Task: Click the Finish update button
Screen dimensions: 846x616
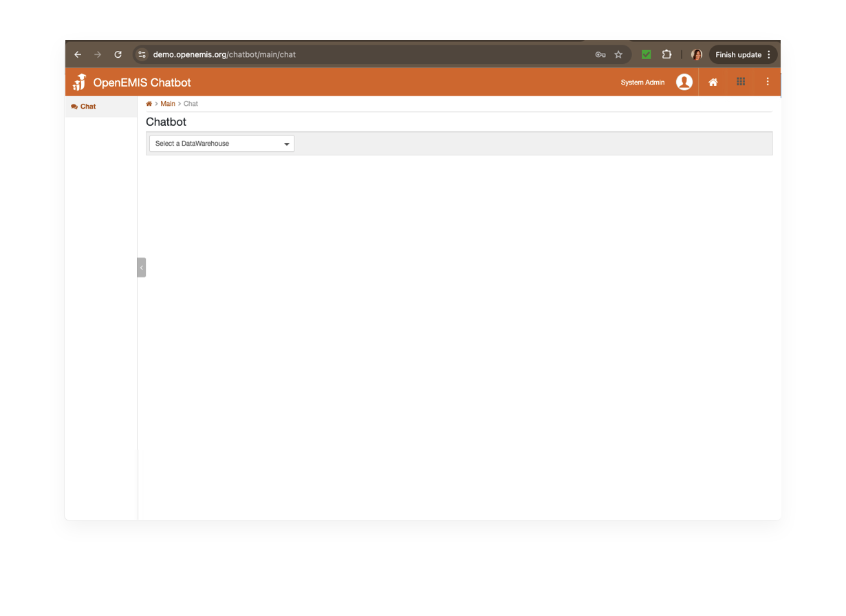Action: tap(743, 54)
